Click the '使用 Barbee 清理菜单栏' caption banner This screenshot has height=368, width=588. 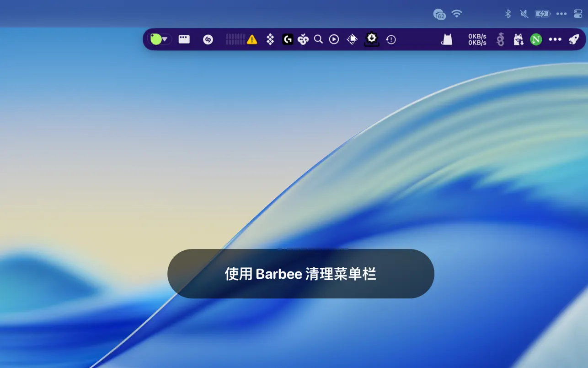pyautogui.click(x=301, y=274)
